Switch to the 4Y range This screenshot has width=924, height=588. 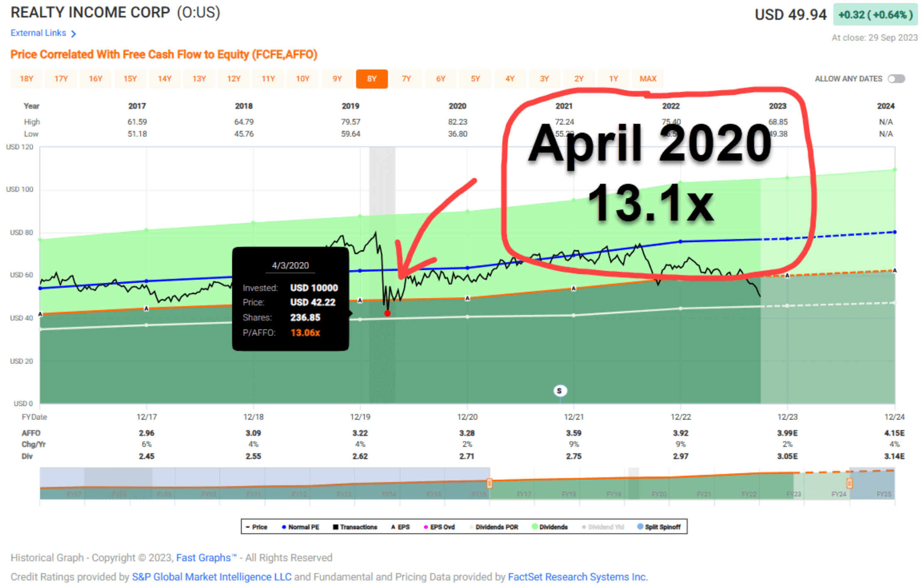[510, 79]
